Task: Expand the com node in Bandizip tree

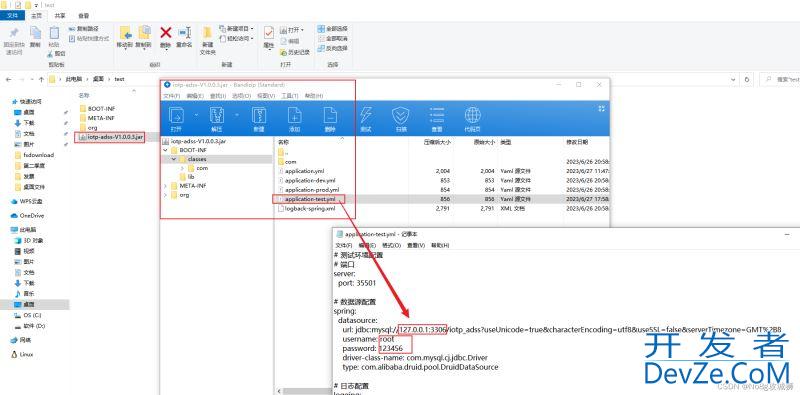Action: [x=183, y=168]
